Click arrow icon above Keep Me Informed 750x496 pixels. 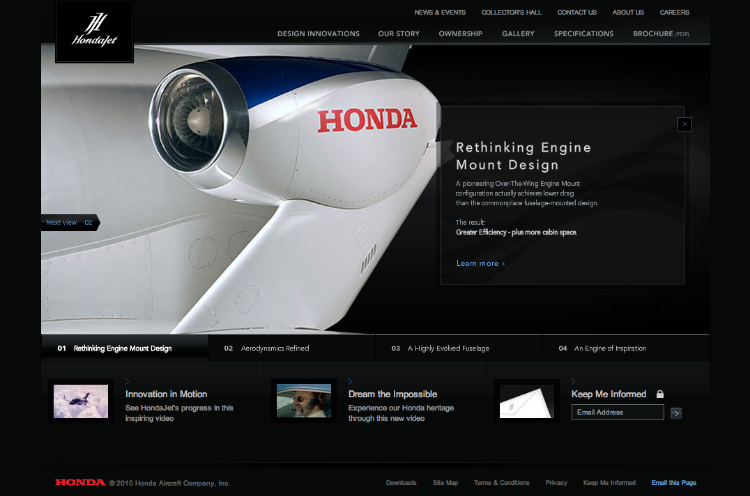pyautogui.click(x=573, y=381)
